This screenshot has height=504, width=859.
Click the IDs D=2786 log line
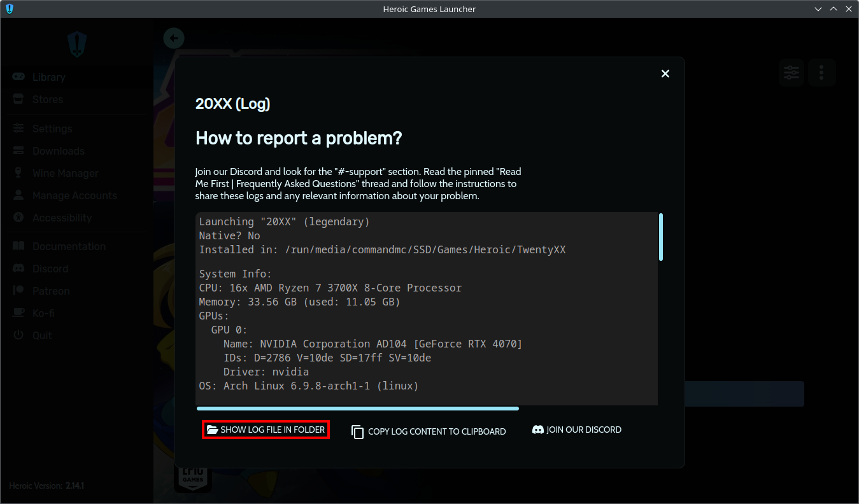327,358
